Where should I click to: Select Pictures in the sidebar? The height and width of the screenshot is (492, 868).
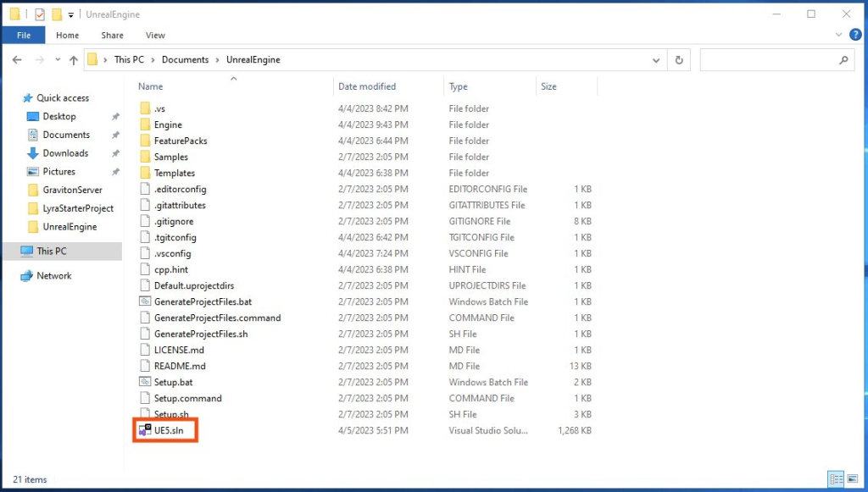coord(58,171)
